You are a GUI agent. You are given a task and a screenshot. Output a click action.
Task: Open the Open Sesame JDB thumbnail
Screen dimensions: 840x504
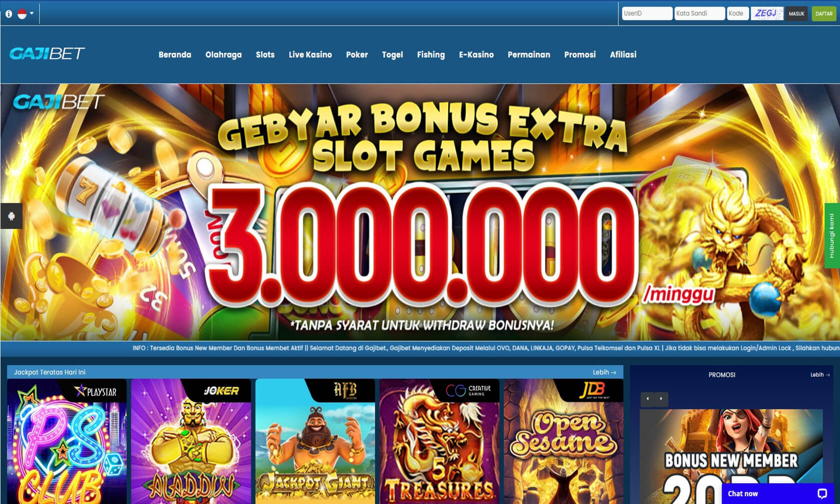563,441
